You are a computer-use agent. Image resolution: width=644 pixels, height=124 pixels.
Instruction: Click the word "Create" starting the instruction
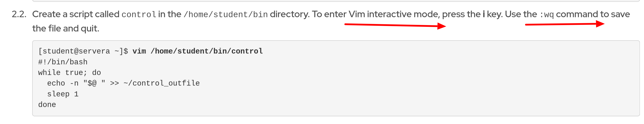click(x=47, y=14)
